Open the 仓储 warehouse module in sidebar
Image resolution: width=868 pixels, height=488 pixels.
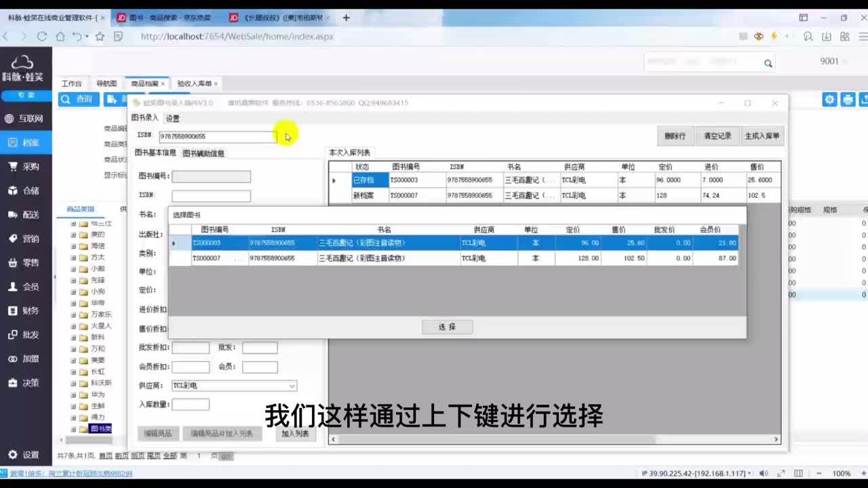24,191
